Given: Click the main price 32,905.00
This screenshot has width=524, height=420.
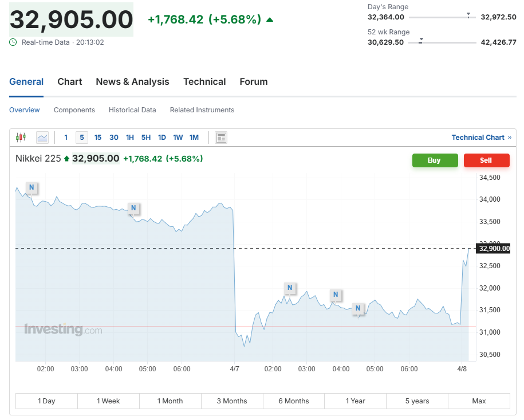Looking at the screenshot, I should click(x=71, y=19).
